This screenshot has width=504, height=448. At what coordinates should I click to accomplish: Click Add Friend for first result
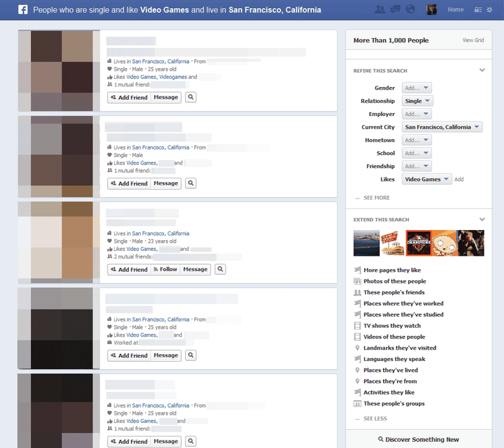click(x=129, y=98)
